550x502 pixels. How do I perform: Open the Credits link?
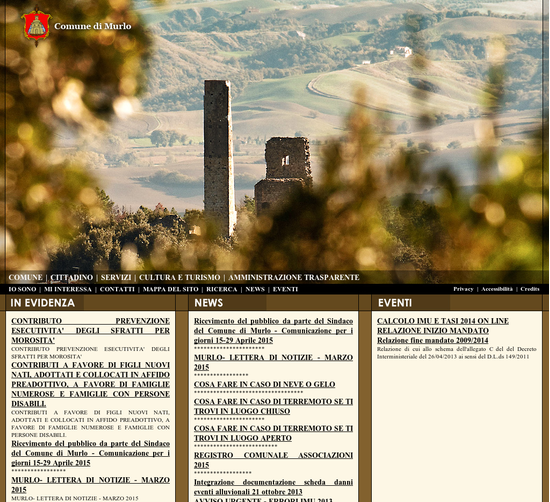(x=530, y=289)
